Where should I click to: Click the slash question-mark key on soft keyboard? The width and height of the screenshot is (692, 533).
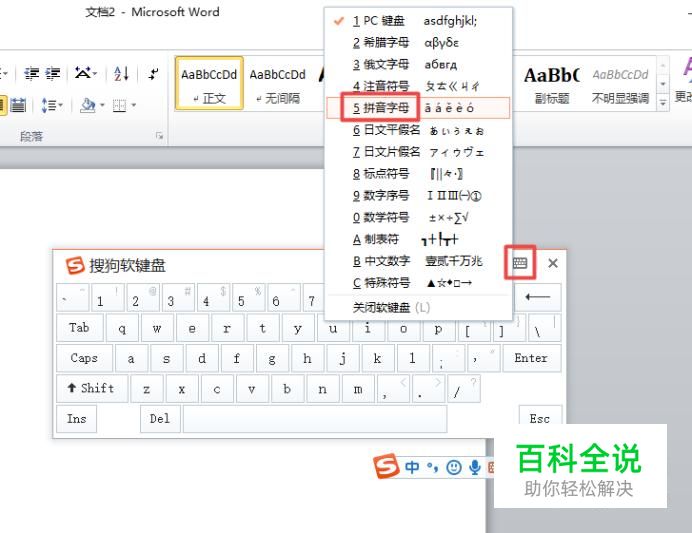[464, 388]
